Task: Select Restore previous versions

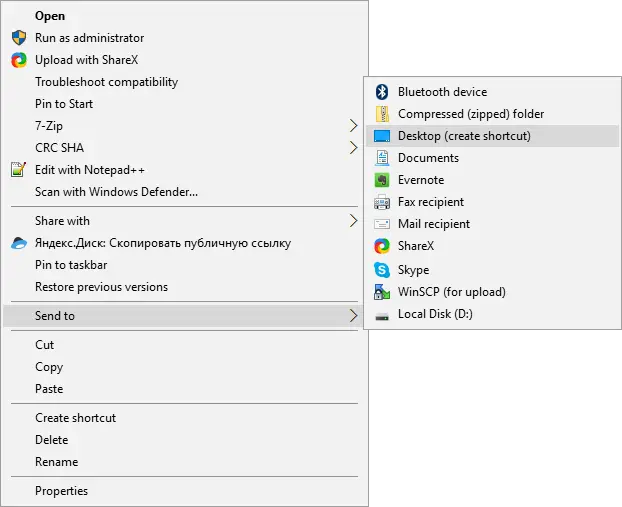Action: click(x=184, y=287)
